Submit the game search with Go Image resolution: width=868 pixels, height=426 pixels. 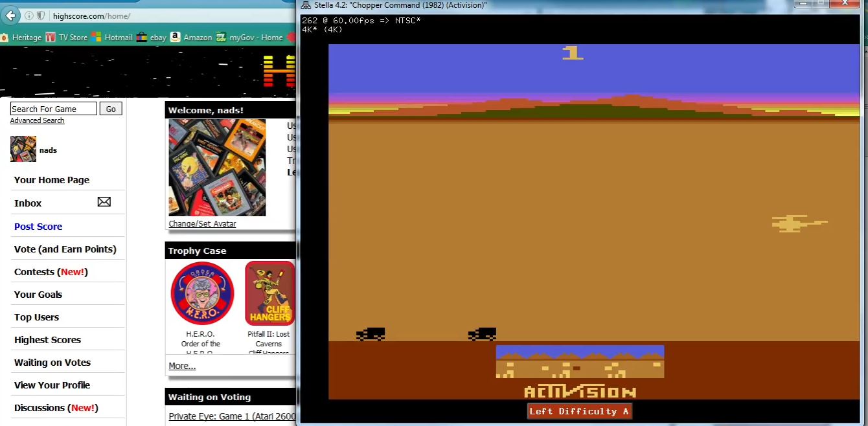[x=111, y=109]
